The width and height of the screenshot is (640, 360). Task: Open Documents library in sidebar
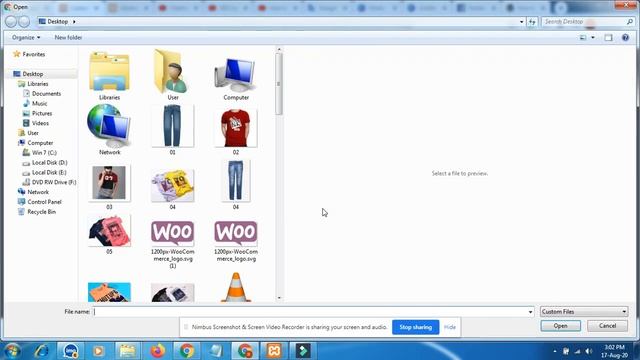(x=46, y=93)
